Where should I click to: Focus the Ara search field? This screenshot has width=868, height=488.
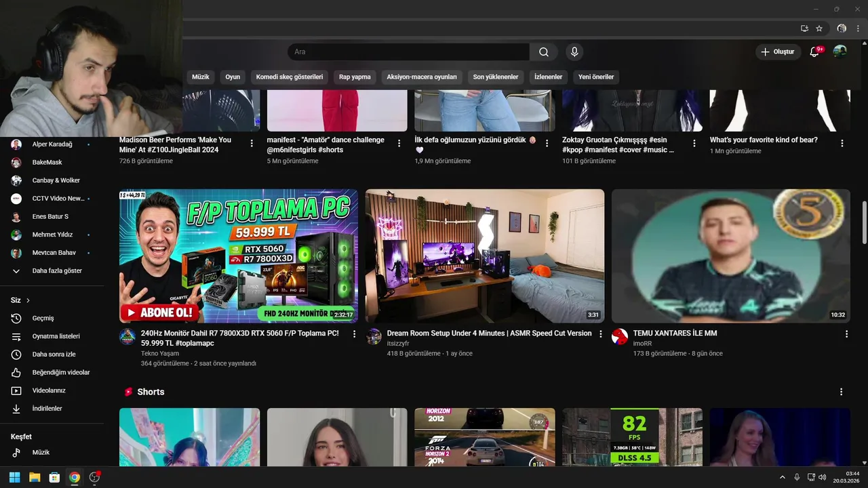(x=409, y=52)
